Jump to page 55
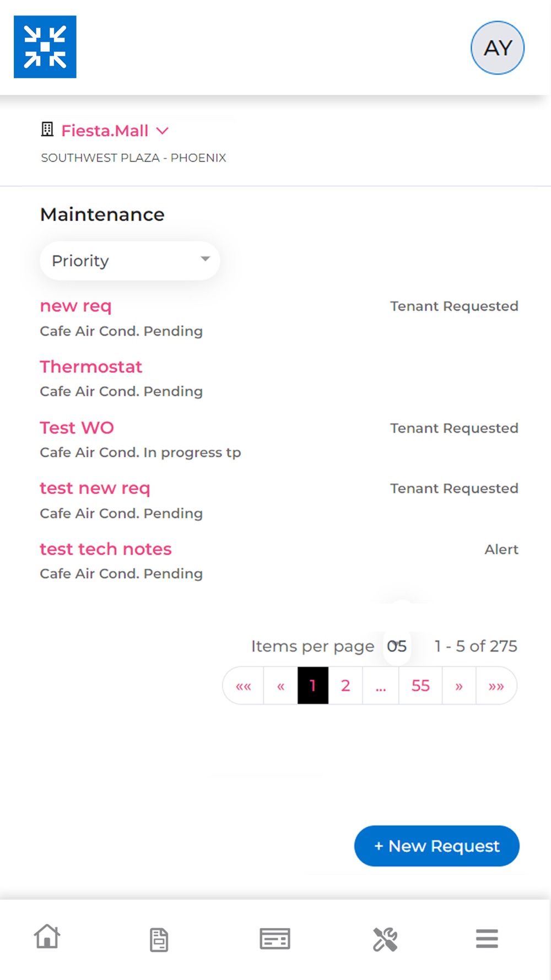This screenshot has width=551, height=980. click(x=420, y=686)
